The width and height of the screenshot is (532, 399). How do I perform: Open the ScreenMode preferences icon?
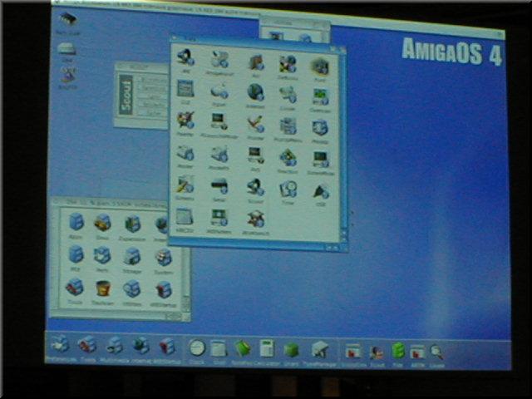tap(320, 160)
